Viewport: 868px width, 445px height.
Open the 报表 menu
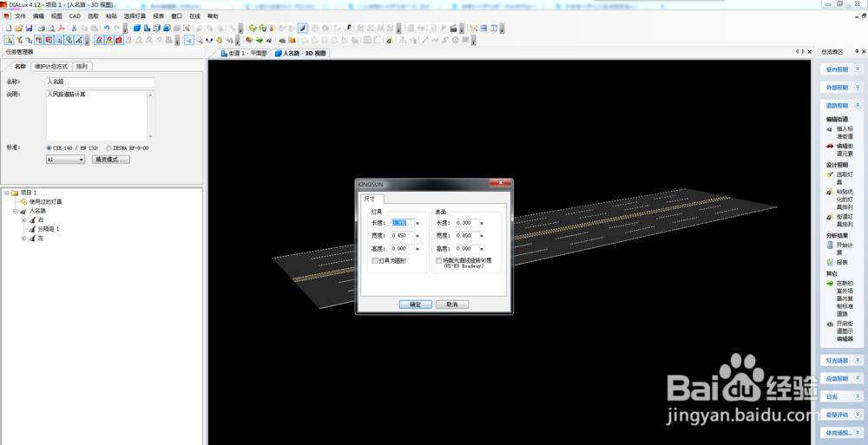tap(158, 16)
